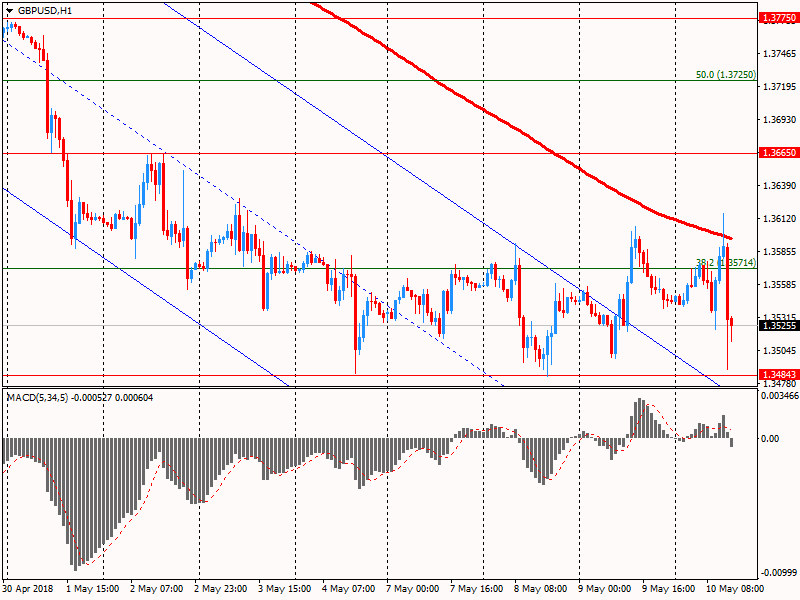
Task: Click the 2 May 23:00 time label
Action: [x=221, y=589]
